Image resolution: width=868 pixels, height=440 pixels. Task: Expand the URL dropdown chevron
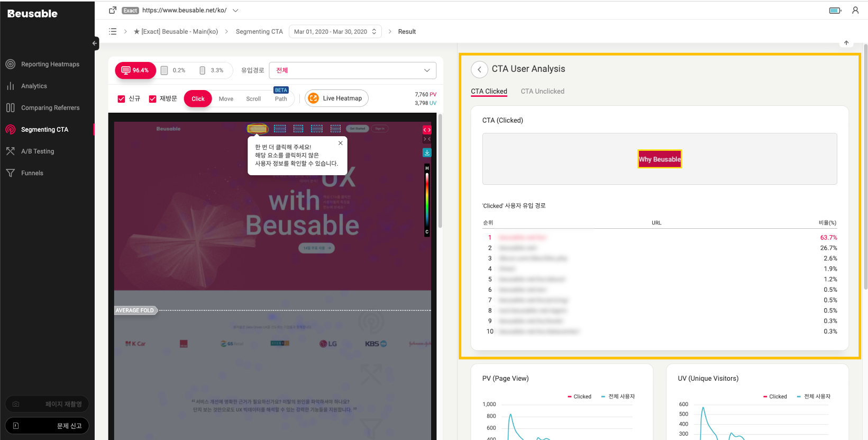235,11
